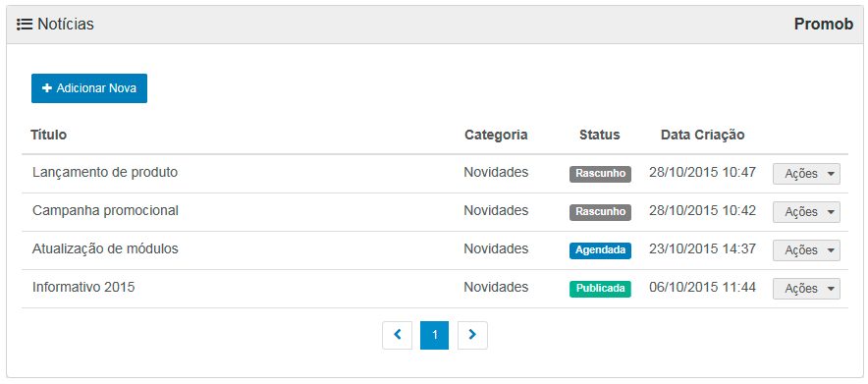Open Ações dropdown for Lançamento de produto
Image resolution: width=868 pixels, height=384 pixels.
(x=806, y=174)
